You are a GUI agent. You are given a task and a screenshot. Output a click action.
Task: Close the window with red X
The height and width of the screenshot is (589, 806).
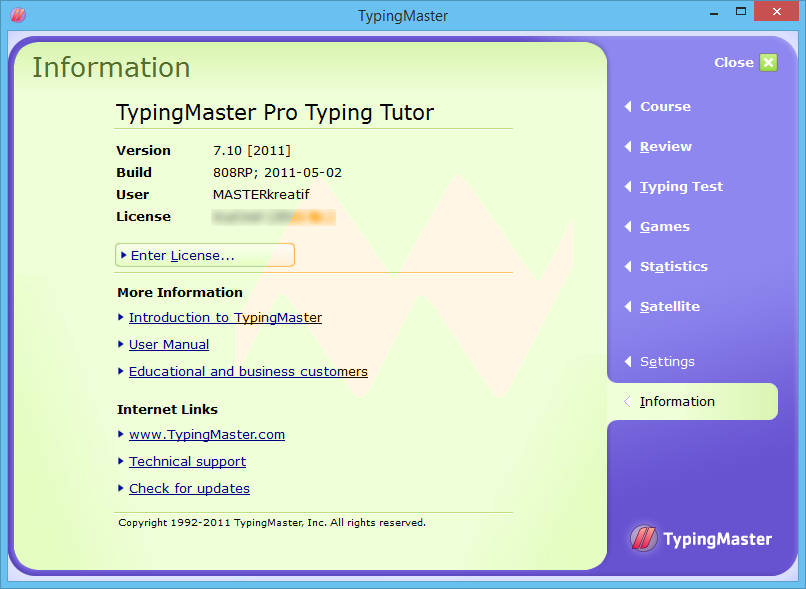pyautogui.click(x=776, y=11)
